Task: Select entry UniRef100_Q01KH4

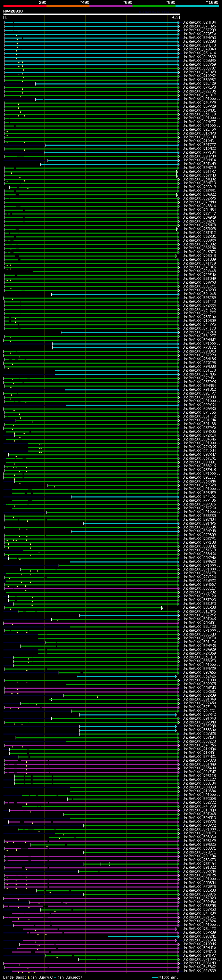Action: tap(199, 420)
